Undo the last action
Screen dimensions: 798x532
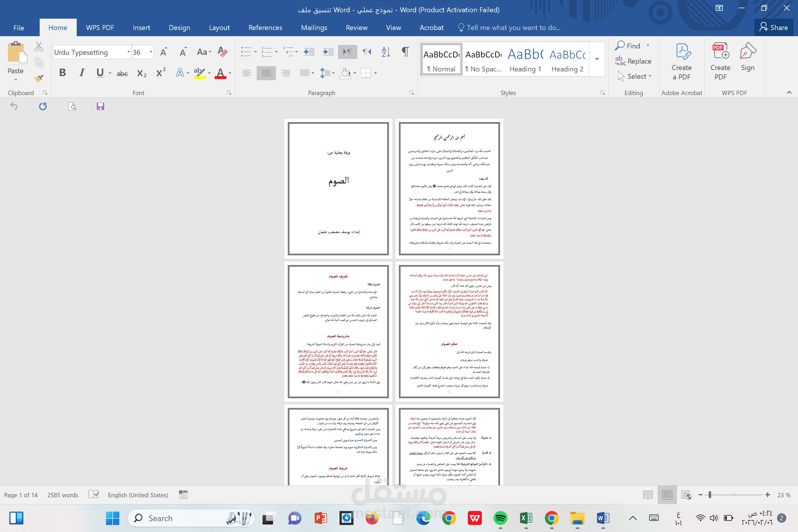(x=14, y=106)
